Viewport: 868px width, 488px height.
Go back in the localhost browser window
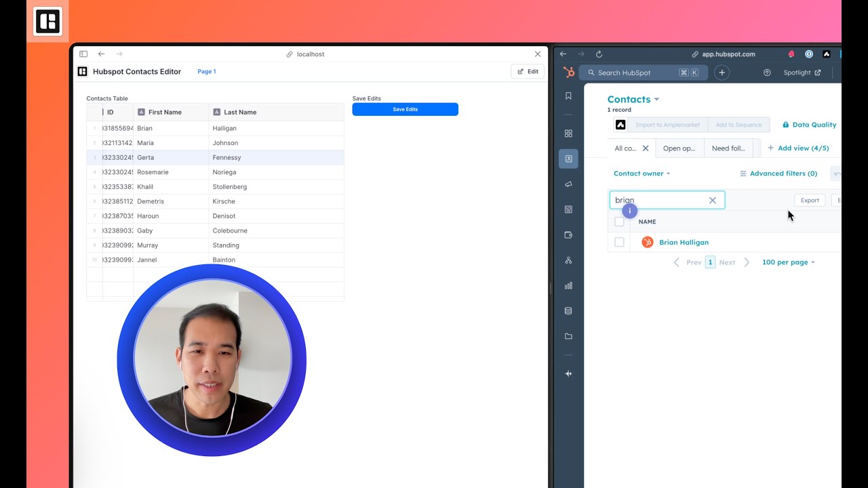point(101,54)
